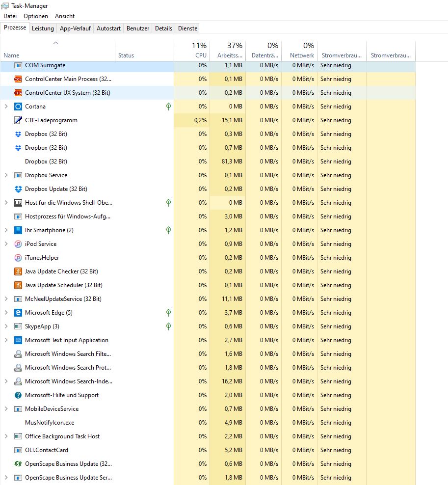This screenshot has height=485, width=448.
Task: Switch to the Dienste tab
Action: point(187,28)
